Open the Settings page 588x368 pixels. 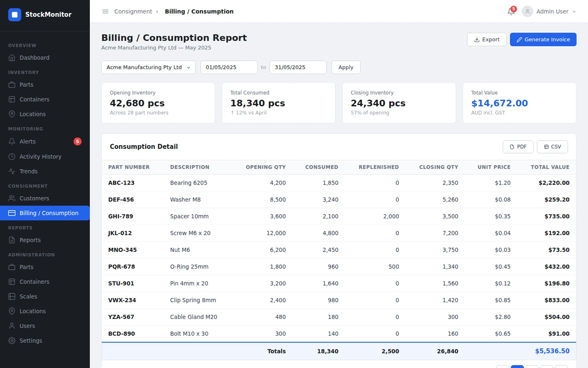pyautogui.click(x=45, y=340)
